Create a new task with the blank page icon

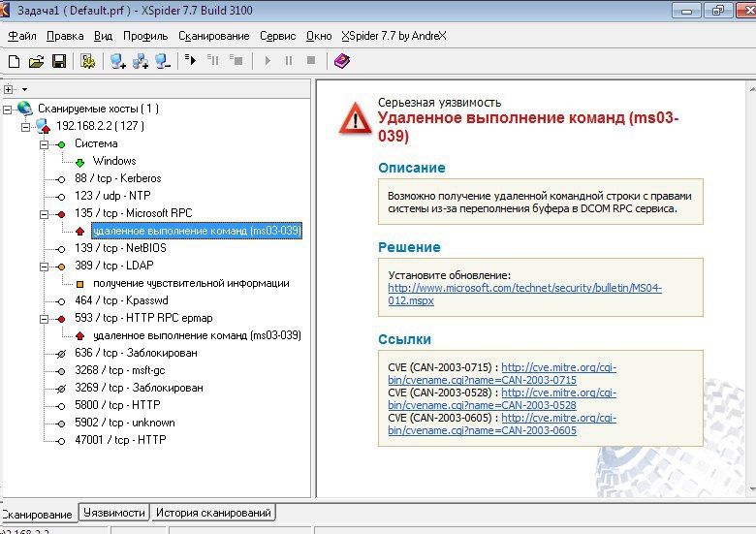coord(14,61)
